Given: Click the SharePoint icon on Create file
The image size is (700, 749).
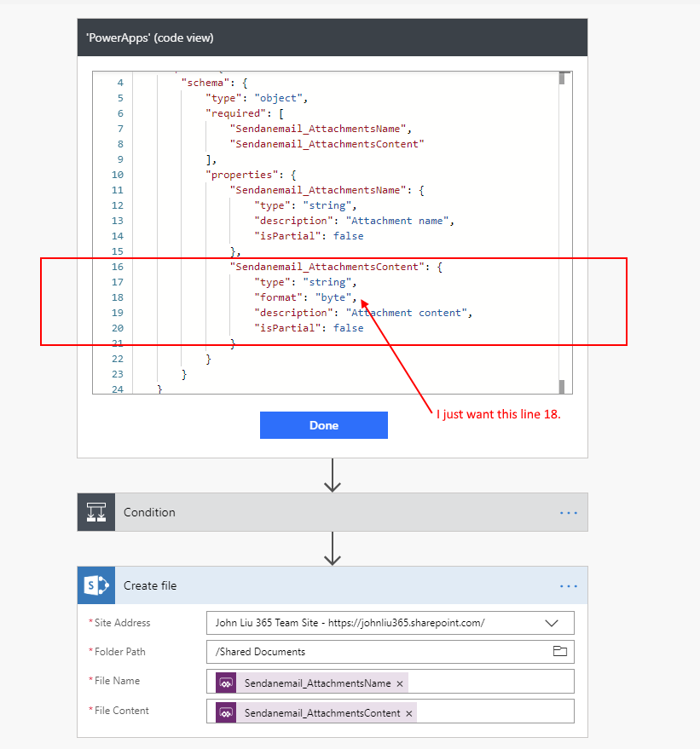Looking at the screenshot, I should [x=95, y=586].
